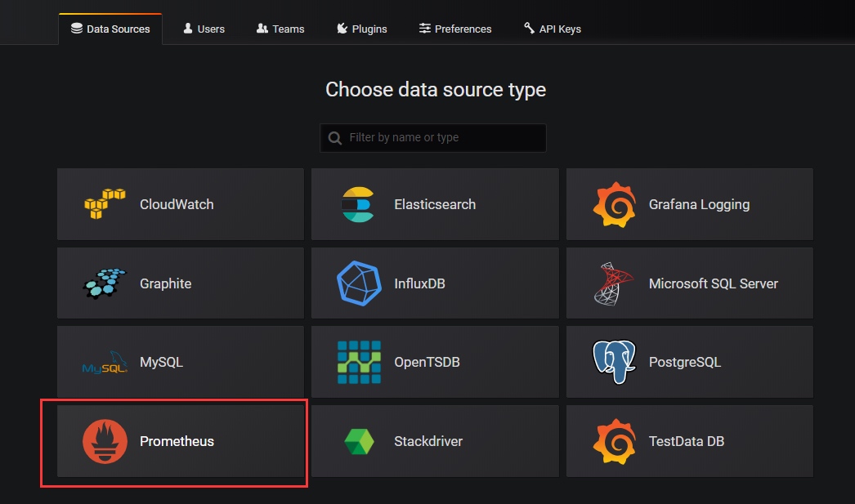Click the OpenTSDB grid icon

pyautogui.click(x=358, y=361)
